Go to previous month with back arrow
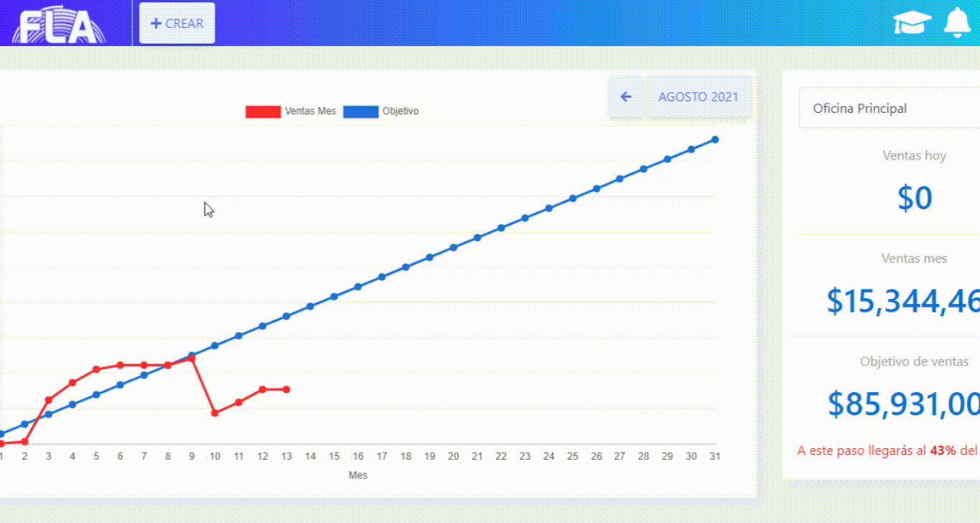980x523 pixels. [626, 97]
